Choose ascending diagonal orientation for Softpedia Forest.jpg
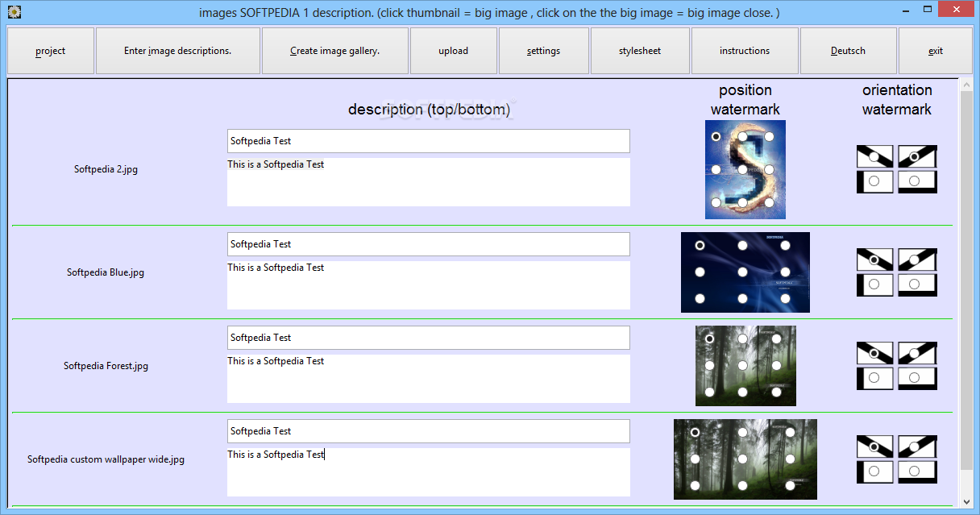The width and height of the screenshot is (980, 515). click(x=914, y=354)
